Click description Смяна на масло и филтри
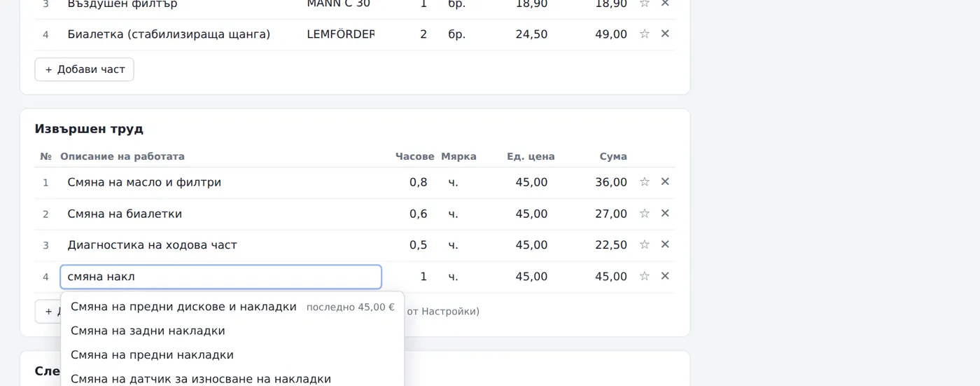 [x=144, y=182]
